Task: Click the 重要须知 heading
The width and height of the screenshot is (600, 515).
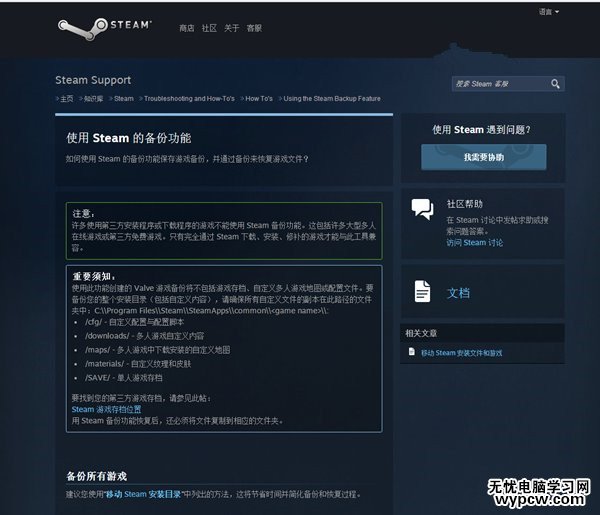Action: click(93, 276)
